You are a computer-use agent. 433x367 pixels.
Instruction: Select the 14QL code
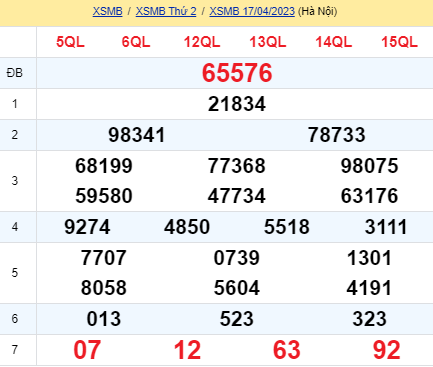tap(334, 42)
